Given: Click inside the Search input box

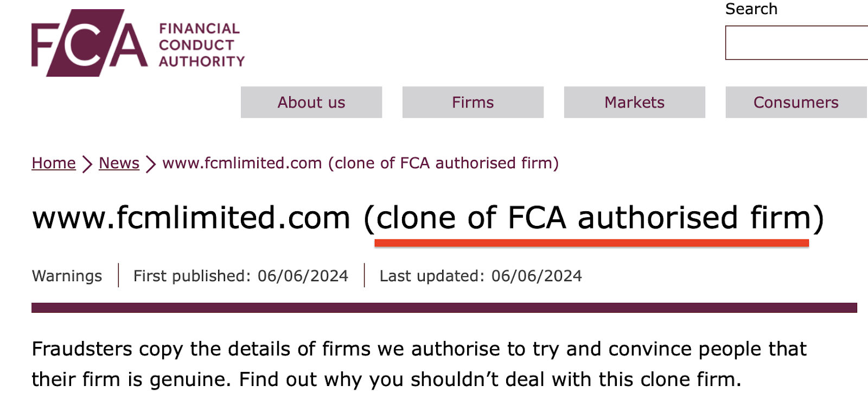Looking at the screenshot, I should (x=795, y=43).
